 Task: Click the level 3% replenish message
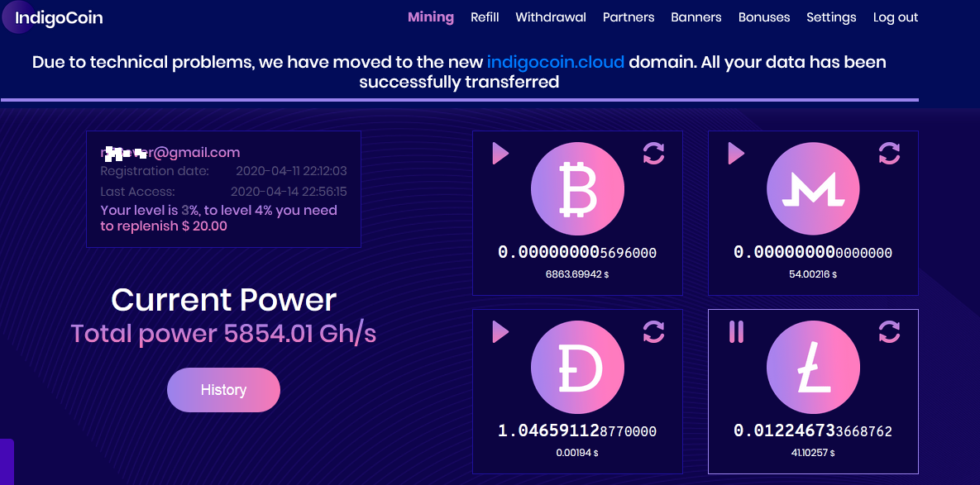[x=219, y=218]
